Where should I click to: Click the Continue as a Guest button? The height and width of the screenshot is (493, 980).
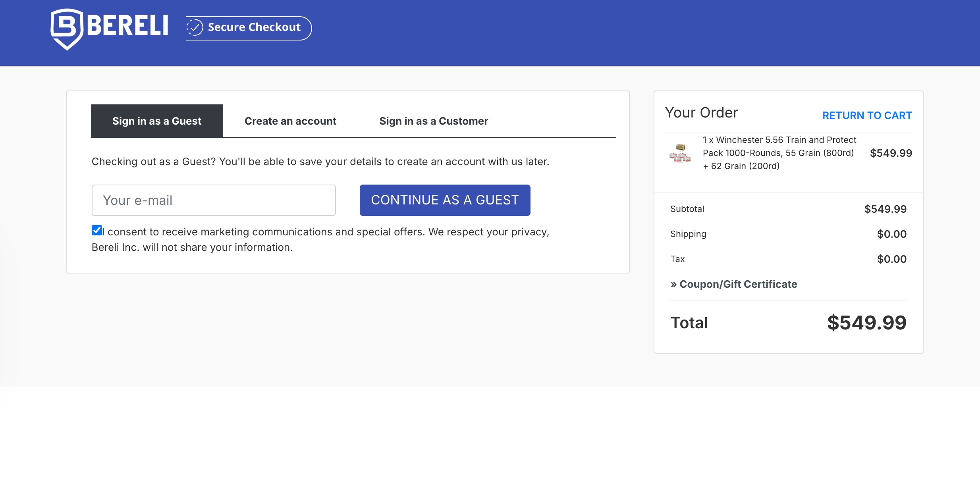(x=445, y=200)
